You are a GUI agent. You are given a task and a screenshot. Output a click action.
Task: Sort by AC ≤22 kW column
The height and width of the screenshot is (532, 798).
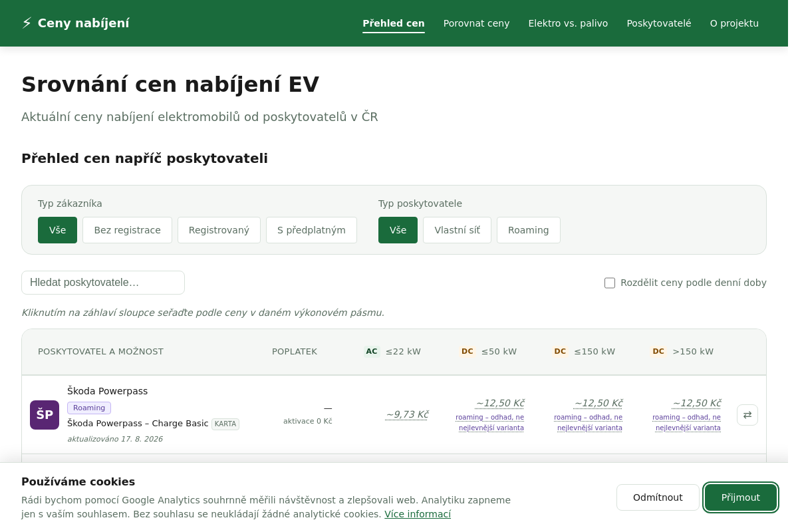(x=392, y=352)
